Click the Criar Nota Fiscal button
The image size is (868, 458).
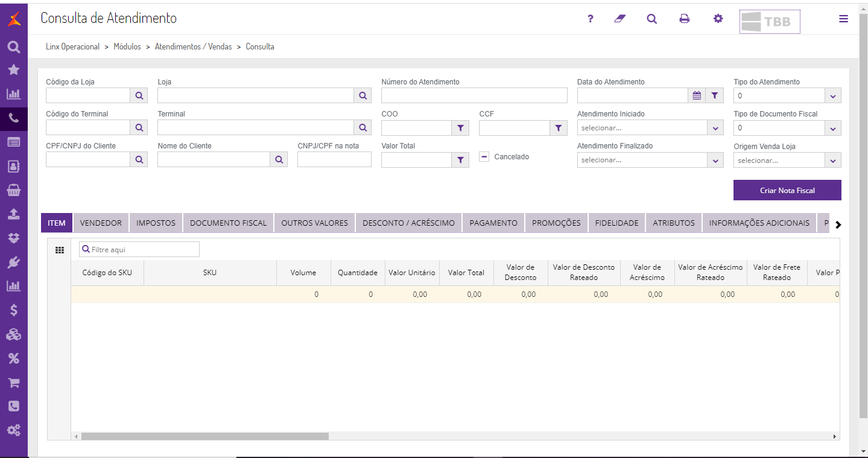point(787,190)
